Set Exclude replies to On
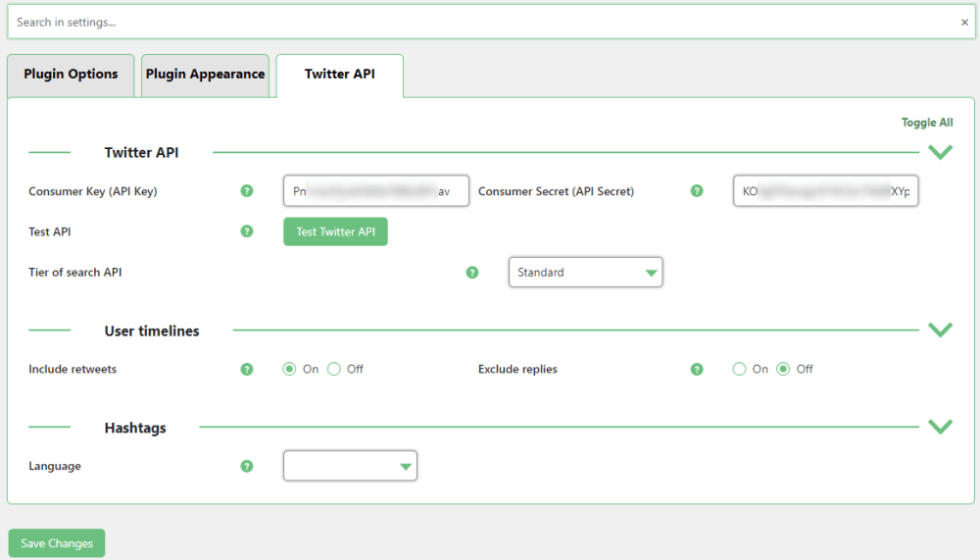The height and width of the screenshot is (560, 980). click(x=739, y=370)
